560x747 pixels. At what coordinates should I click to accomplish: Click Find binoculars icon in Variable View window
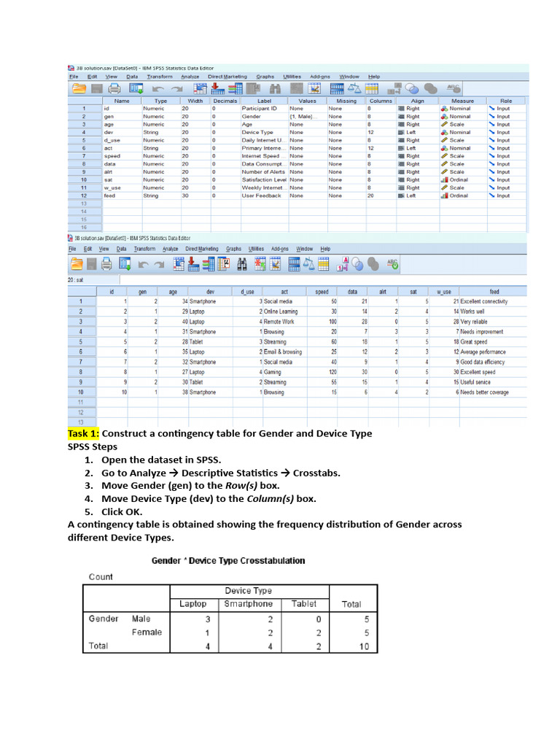coord(275,88)
